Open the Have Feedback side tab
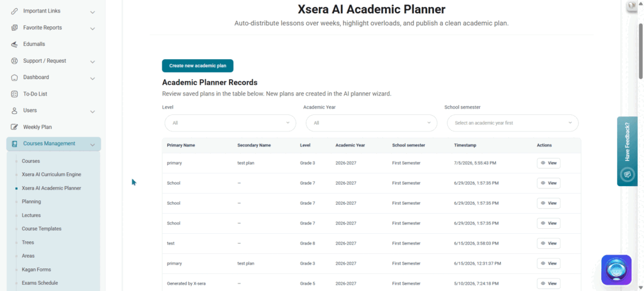 pyautogui.click(x=627, y=151)
